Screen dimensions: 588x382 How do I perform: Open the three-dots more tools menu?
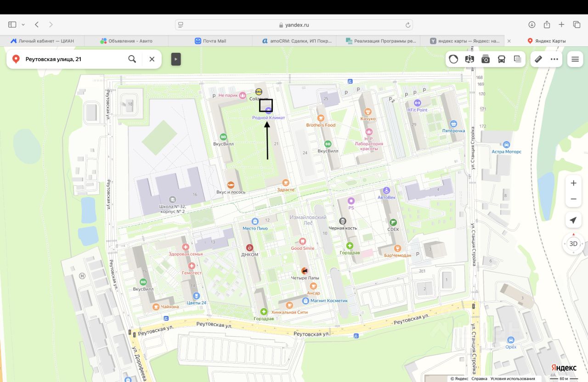click(554, 59)
